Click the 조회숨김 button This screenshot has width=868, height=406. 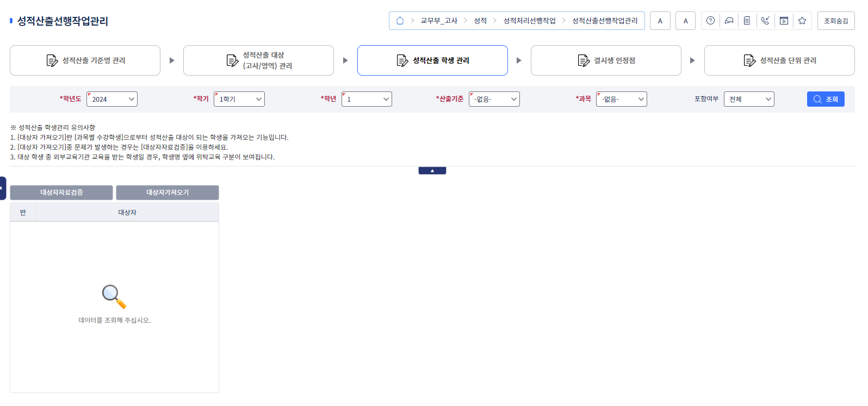[x=836, y=21]
